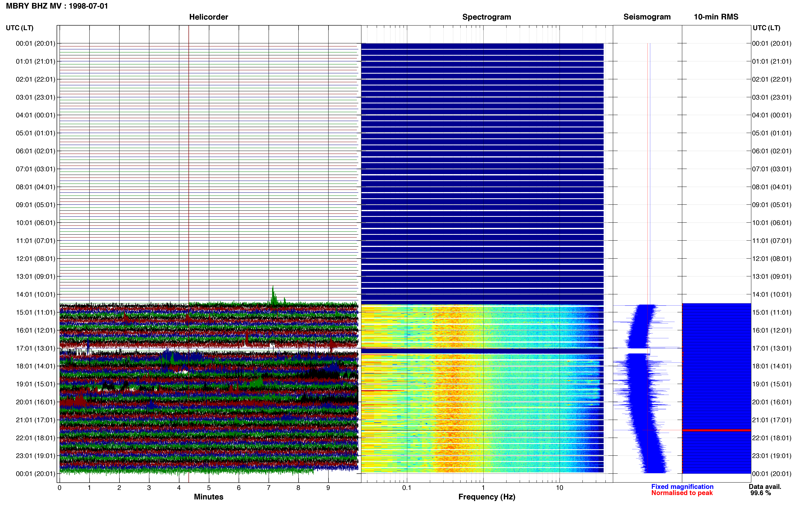Image resolution: width=812 pixels, height=508 pixels.
Task: Click the 16:01 (12:01) label beside the RMS panel
Action: [772, 330]
